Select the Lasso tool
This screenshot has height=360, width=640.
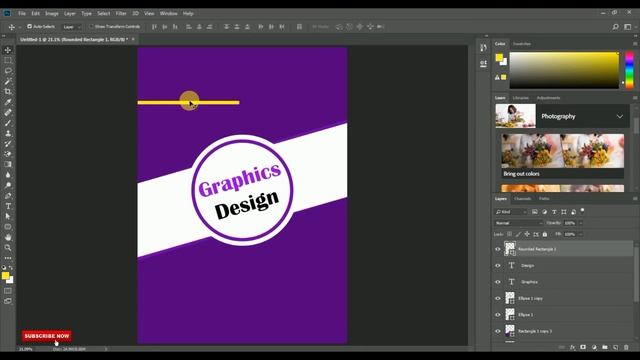[x=8, y=71]
